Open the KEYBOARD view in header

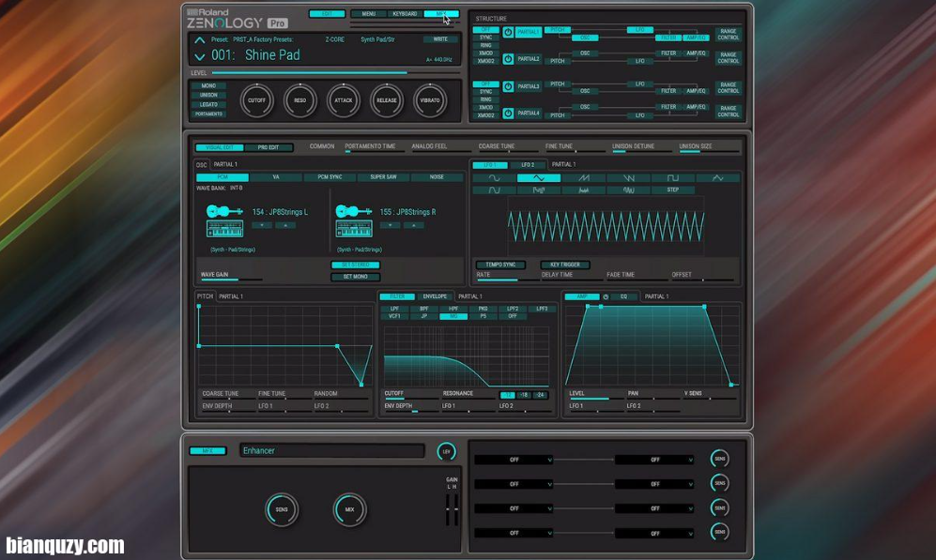point(405,14)
